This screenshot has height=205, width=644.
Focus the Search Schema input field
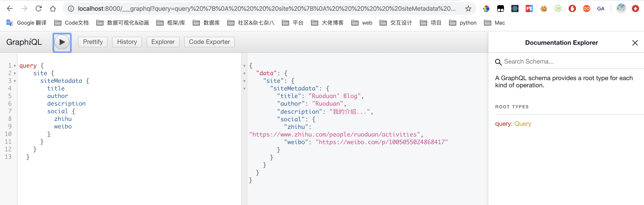pos(550,61)
